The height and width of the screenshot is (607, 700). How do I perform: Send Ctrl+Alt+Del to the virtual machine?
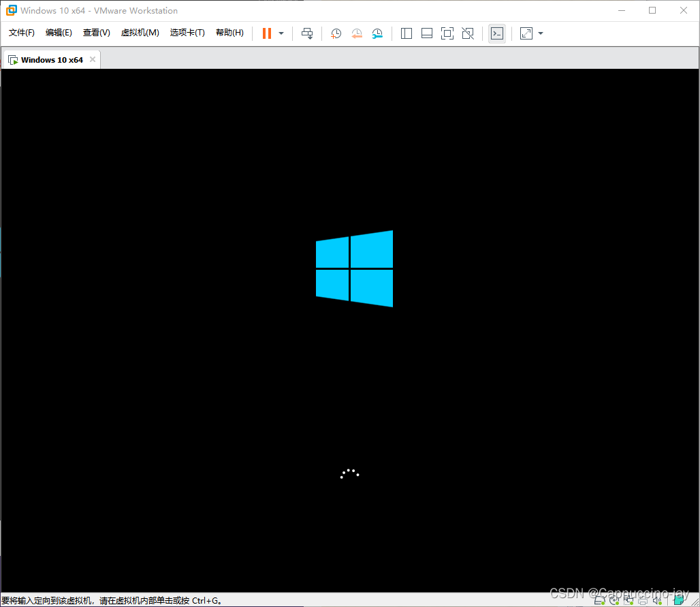pyautogui.click(x=307, y=33)
